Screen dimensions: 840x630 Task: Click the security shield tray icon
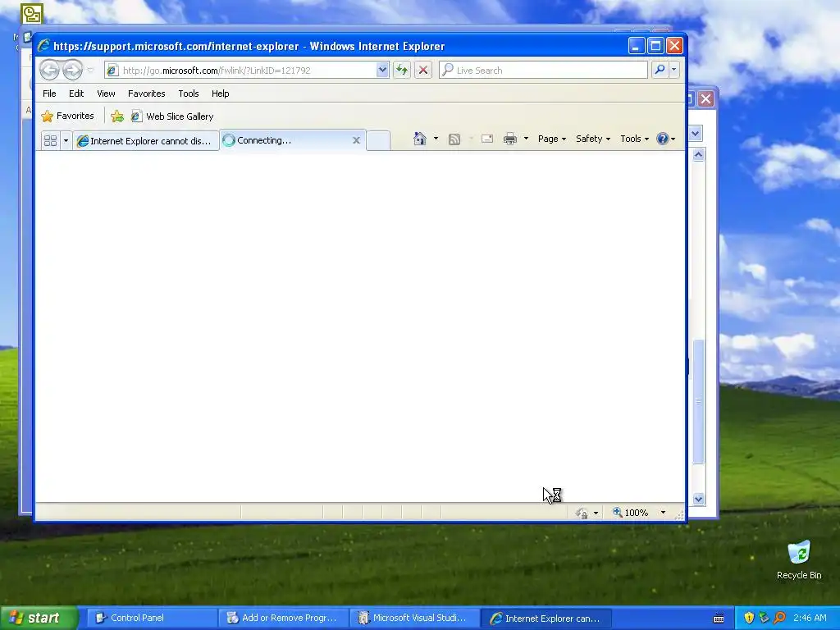tap(749, 618)
